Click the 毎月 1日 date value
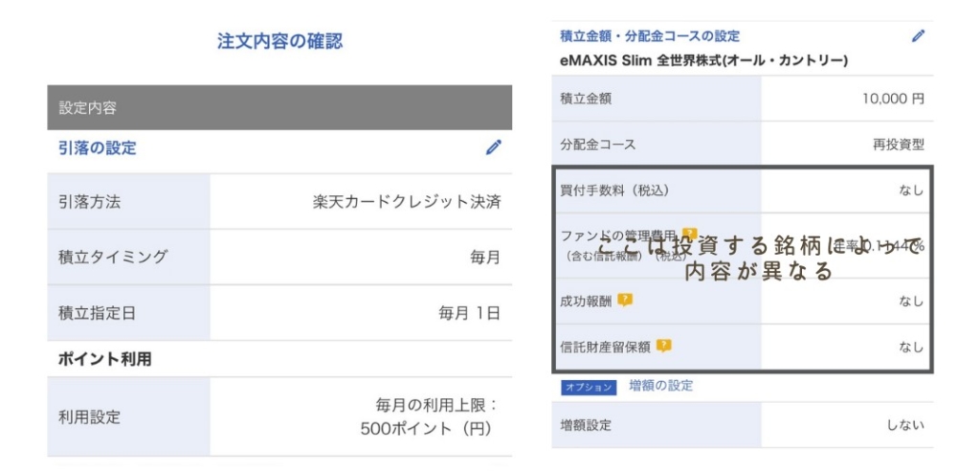 (469, 313)
